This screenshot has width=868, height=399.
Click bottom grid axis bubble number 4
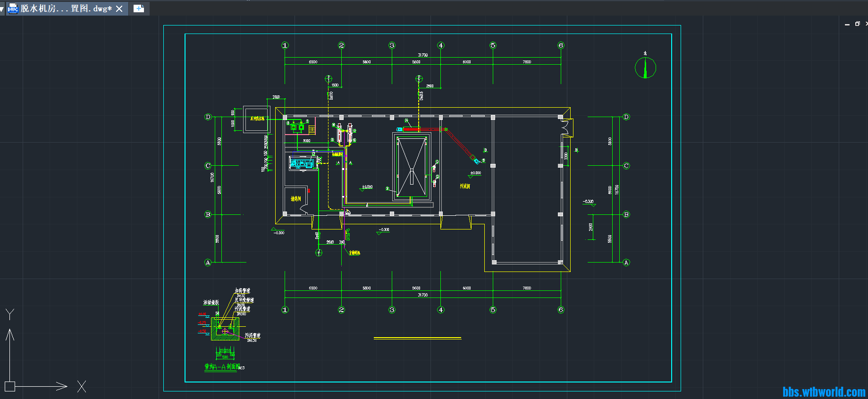pos(440,310)
